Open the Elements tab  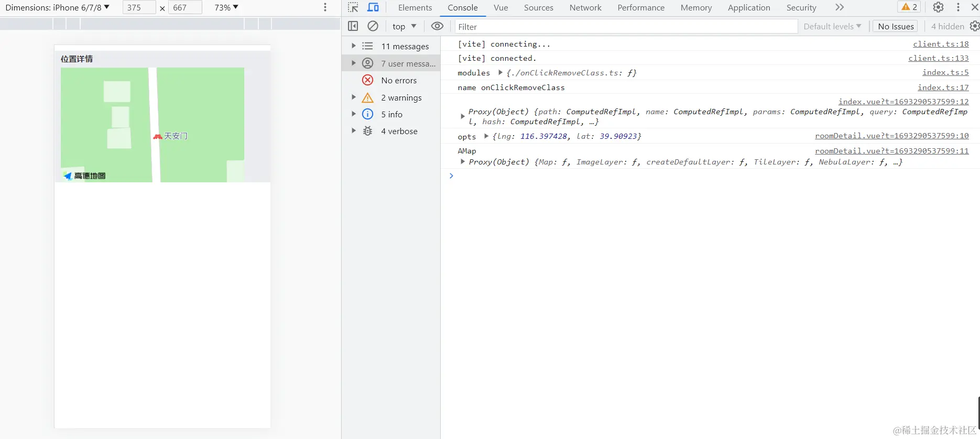pyautogui.click(x=415, y=7)
